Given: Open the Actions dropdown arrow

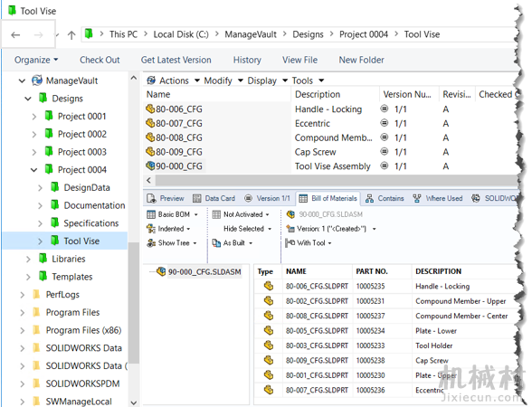Looking at the screenshot, I should coord(197,80).
